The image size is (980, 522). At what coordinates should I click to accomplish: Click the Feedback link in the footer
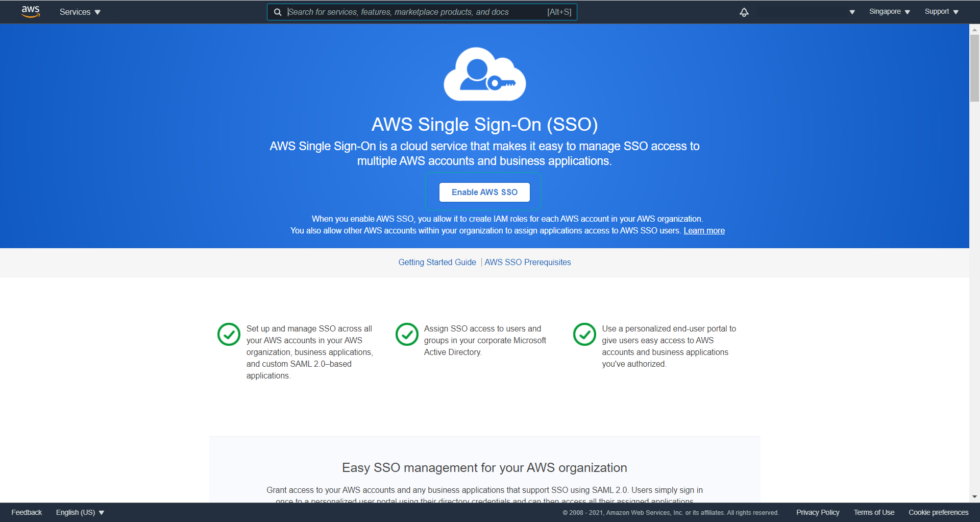(26, 512)
